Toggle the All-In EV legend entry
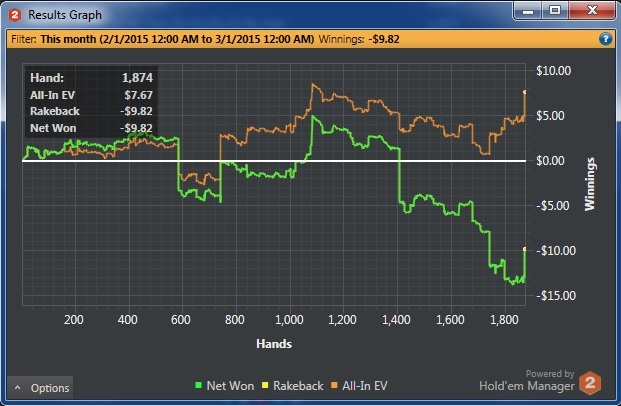Image resolution: width=621 pixels, height=406 pixels. click(359, 385)
